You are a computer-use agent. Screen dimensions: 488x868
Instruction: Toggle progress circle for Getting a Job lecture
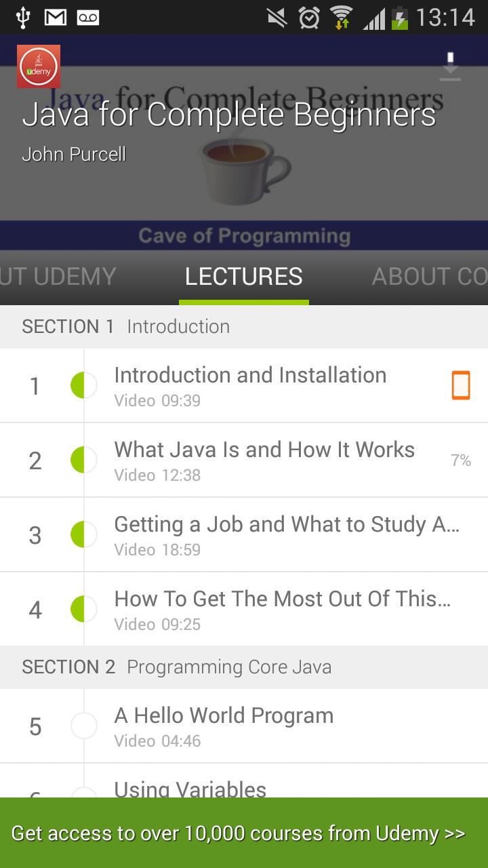[83, 535]
